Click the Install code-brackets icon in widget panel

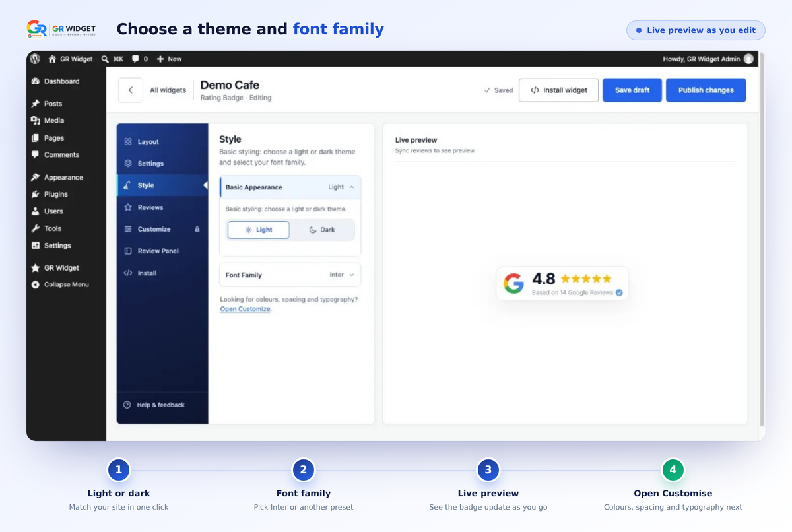(128, 273)
